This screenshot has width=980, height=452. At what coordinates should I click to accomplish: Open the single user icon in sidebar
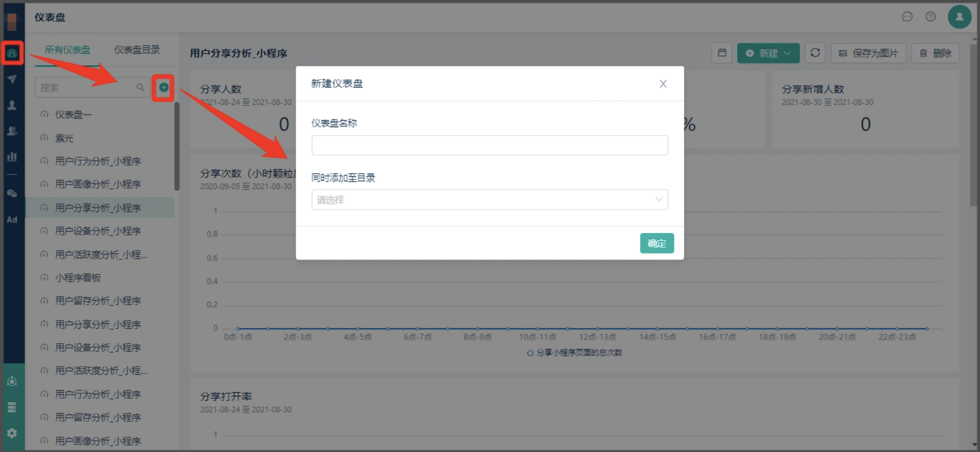12,105
